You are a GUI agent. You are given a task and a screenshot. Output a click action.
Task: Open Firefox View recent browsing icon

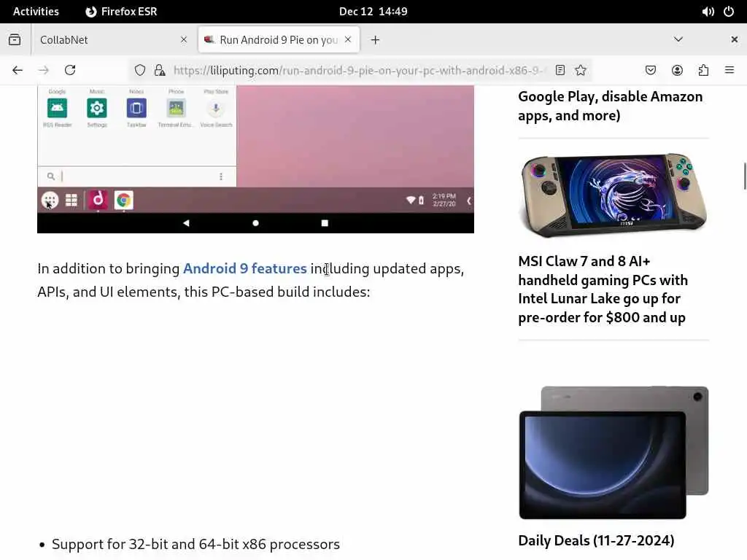(x=15, y=39)
